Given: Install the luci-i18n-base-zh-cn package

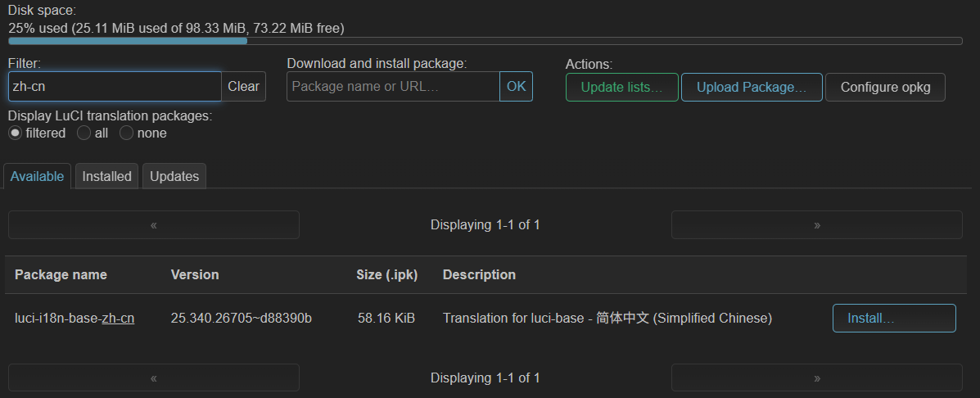Looking at the screenshot, I should 893,319.
